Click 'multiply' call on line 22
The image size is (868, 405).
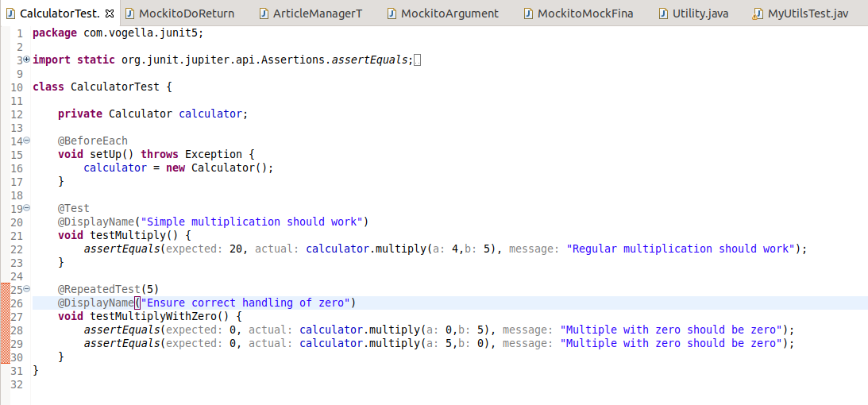click(x=401, y=249)
